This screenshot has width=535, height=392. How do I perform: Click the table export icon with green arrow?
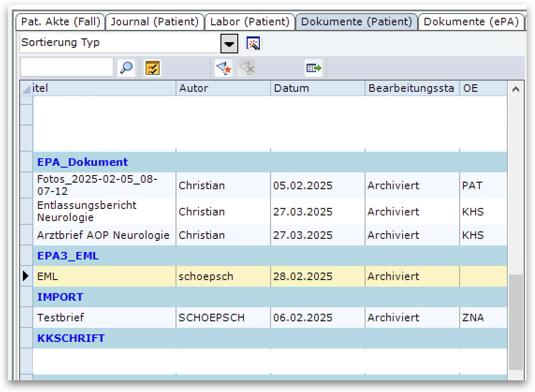(x=314, y=68)
